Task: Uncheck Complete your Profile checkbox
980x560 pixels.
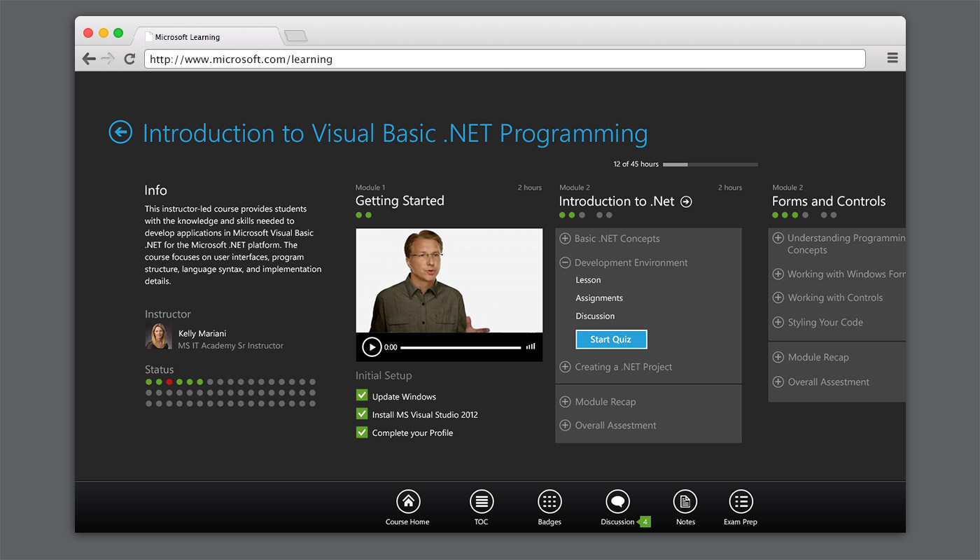Action: (x=362, y=432)
